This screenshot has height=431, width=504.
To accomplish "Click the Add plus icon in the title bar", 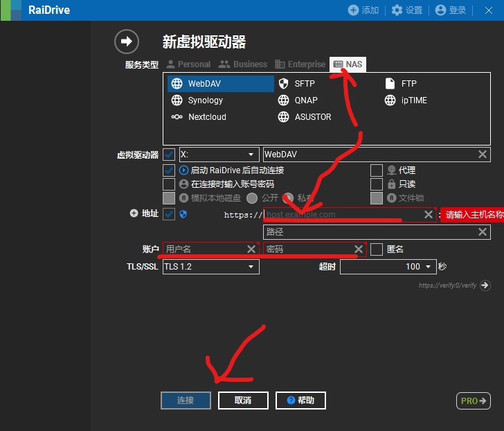I will click(x=353, y=10).
